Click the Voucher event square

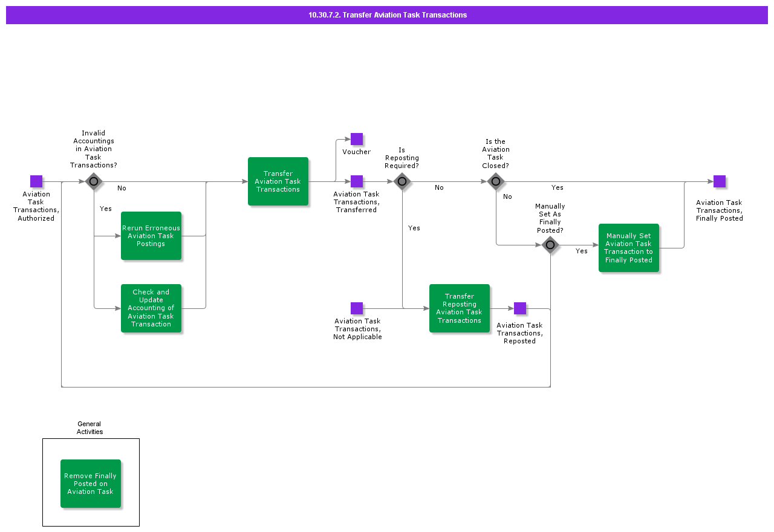[x=357, y=139]
